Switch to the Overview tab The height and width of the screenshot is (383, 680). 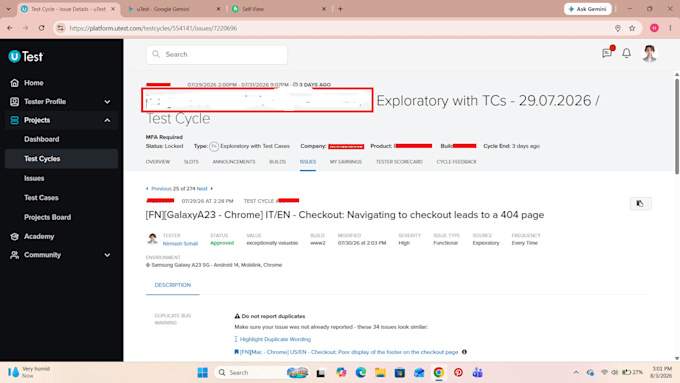coord(158,162)
